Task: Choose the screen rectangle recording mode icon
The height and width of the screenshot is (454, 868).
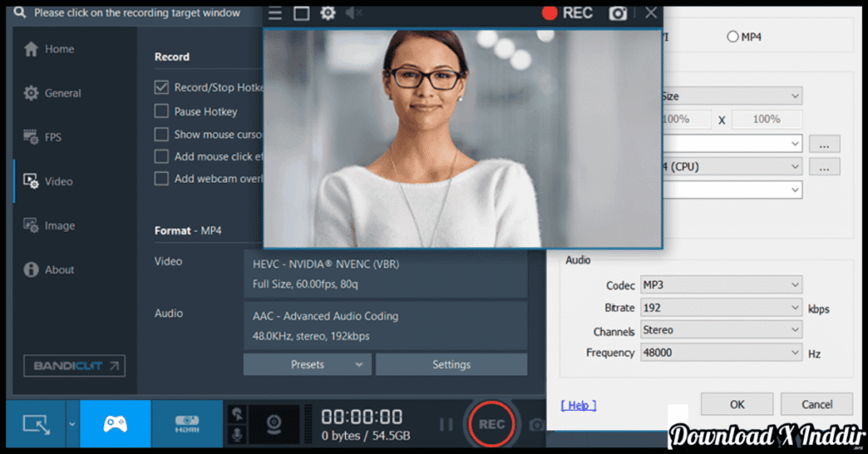Action: (36, 424)
